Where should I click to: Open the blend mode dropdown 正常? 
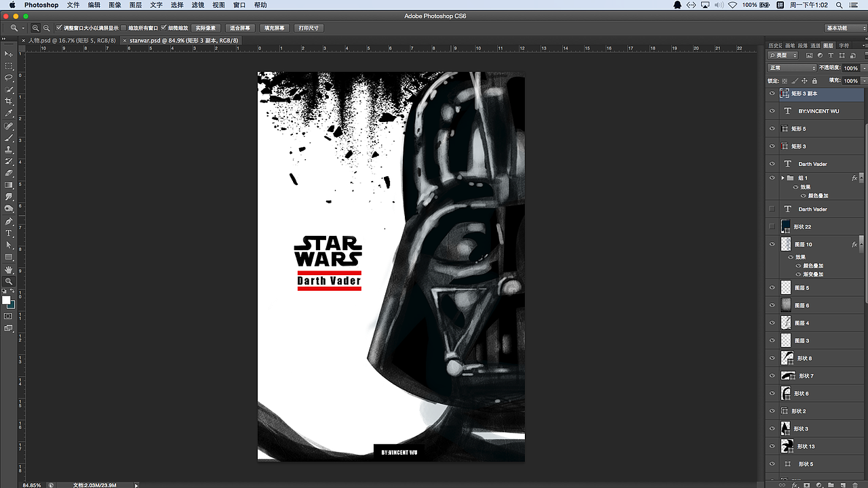coord(792,68)
